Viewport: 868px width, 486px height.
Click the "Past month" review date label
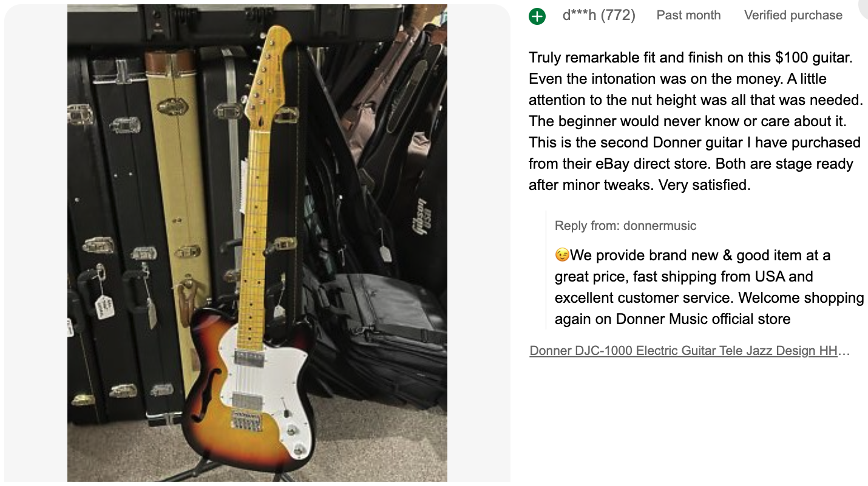(x=688, y=15)
